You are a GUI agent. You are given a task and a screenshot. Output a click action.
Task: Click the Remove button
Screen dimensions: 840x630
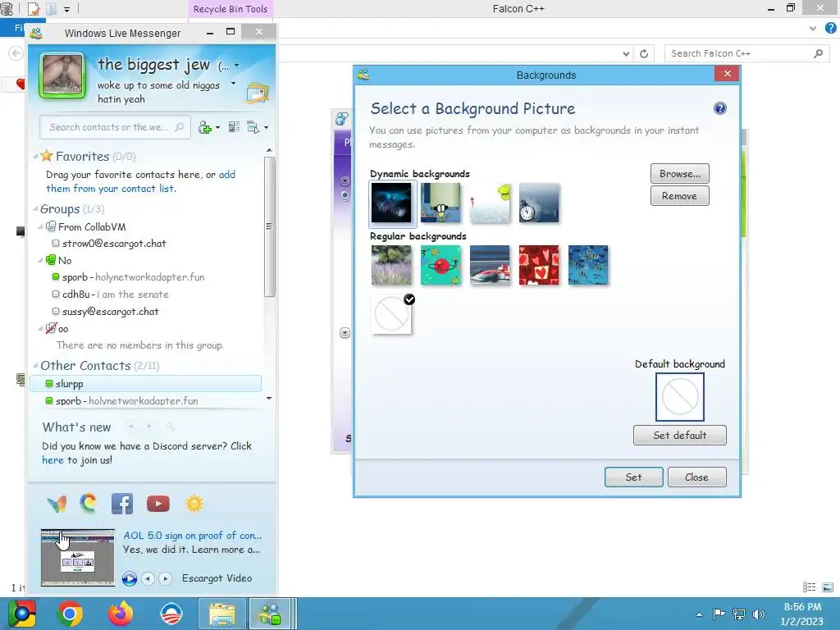[x=680, y=195]
